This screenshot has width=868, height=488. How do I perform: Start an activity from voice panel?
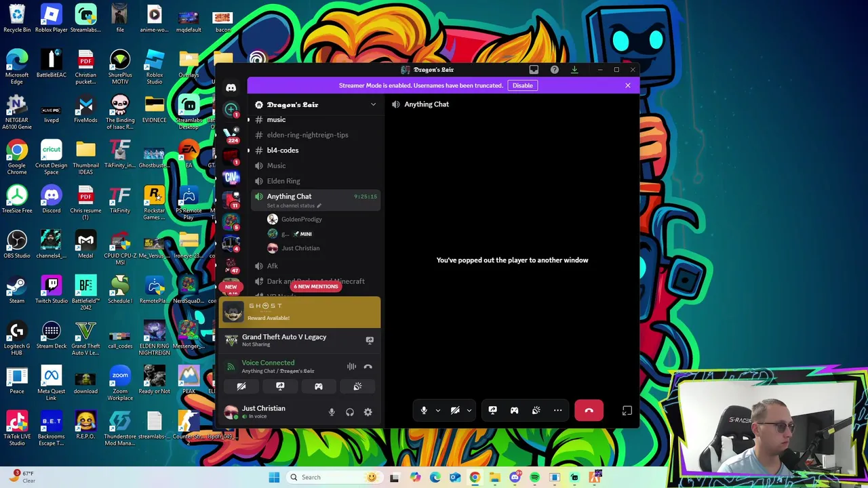pos(319,386)
